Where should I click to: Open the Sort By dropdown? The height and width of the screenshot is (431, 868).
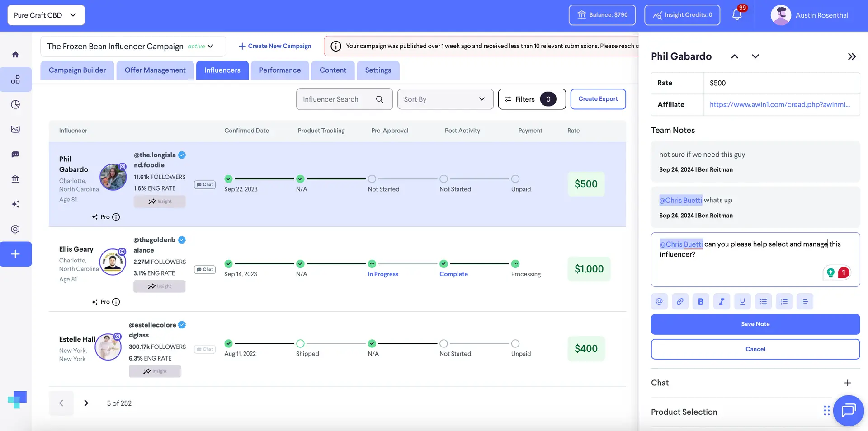(445, 99)
